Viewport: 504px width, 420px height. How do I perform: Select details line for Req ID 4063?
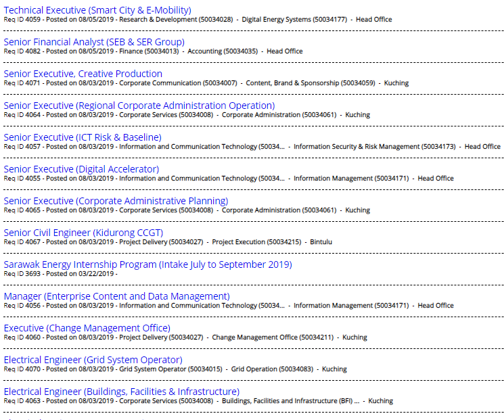198,401
